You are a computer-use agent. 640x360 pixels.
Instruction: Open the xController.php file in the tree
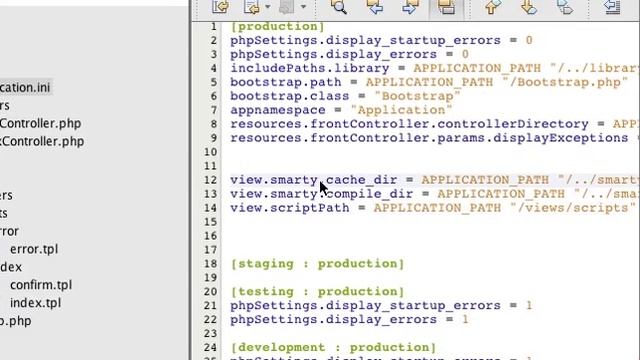42,141
